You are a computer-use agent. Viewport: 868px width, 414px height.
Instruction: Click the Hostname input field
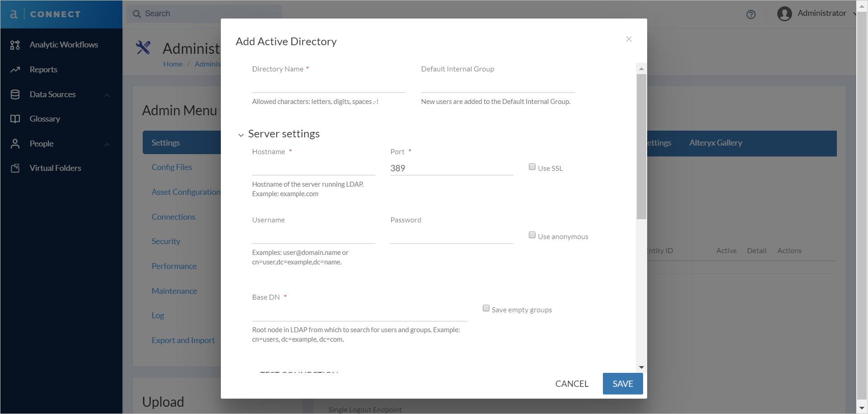[313, 168]
